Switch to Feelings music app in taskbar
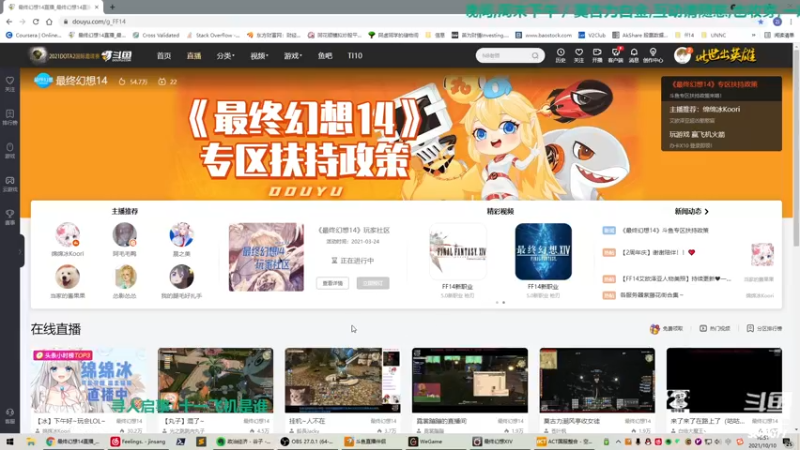Viewport: 800px width, 450px height. 139,441
